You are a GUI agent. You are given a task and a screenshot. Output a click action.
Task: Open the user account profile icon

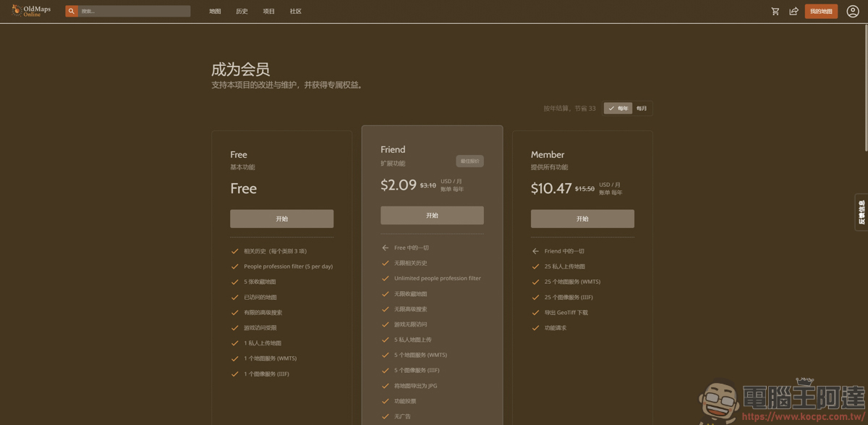(853, 12)
